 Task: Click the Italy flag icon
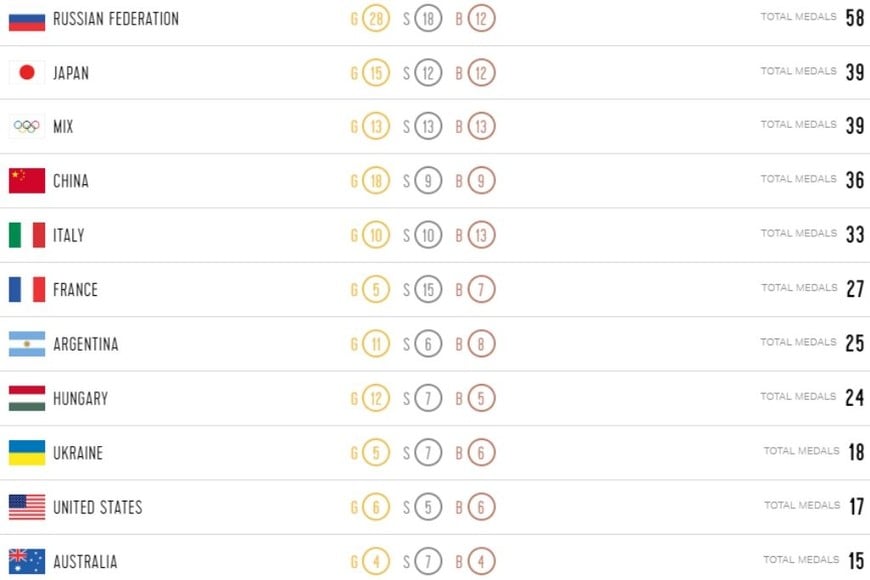pyautogui.click(x=27, y=235)
